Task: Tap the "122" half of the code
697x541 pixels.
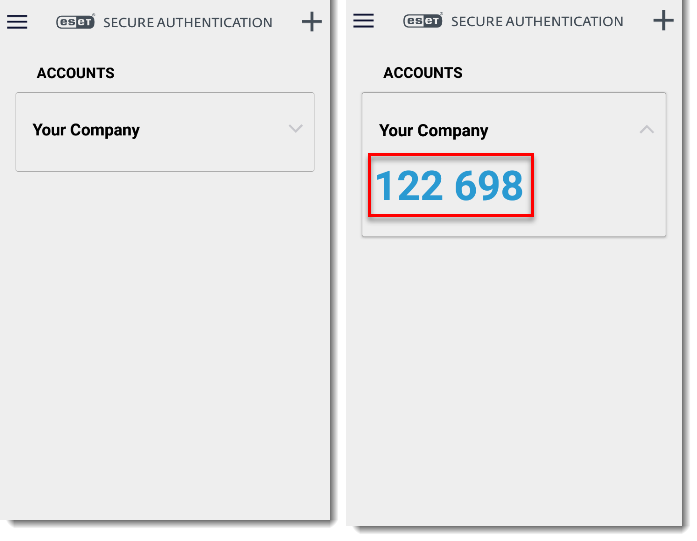Action: tap(408, 186)
